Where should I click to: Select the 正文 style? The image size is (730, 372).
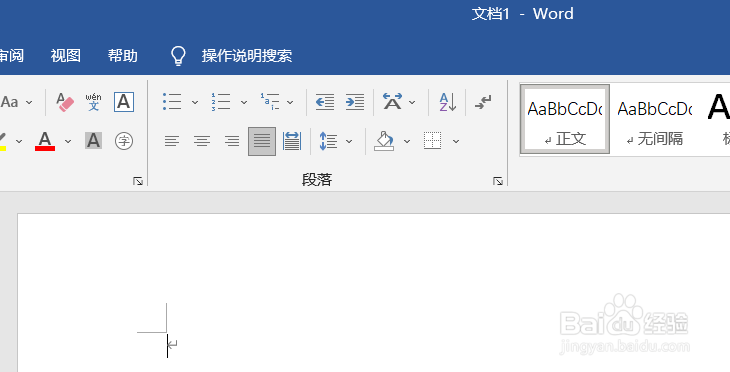pos(565,119)
